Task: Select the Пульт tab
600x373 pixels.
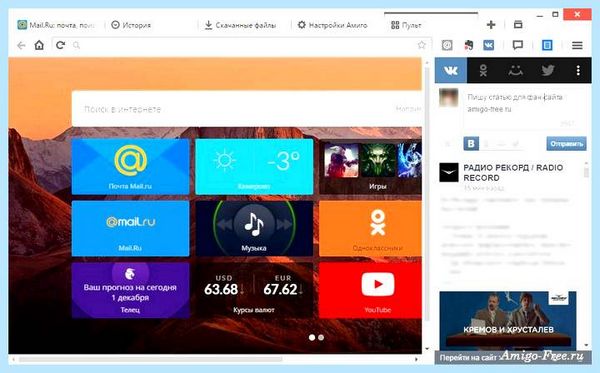Action: [x=431, y=24]
